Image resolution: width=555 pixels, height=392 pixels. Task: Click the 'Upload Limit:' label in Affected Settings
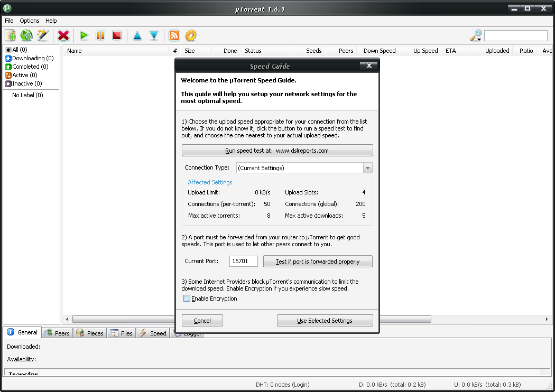tap(203, 192)
